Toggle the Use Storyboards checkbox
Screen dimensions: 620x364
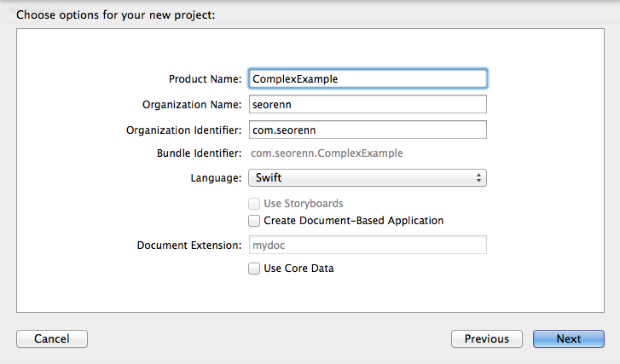tap(254, 204)
